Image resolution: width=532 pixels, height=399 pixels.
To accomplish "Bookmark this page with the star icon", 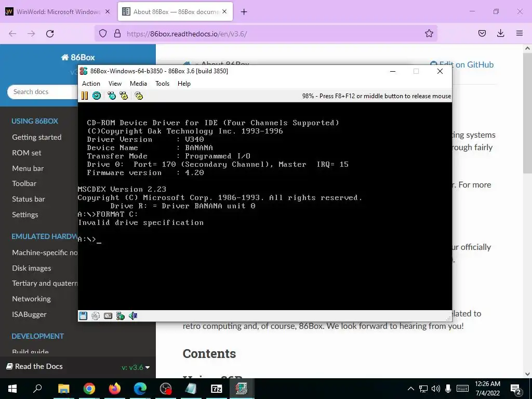I will 429,33.
